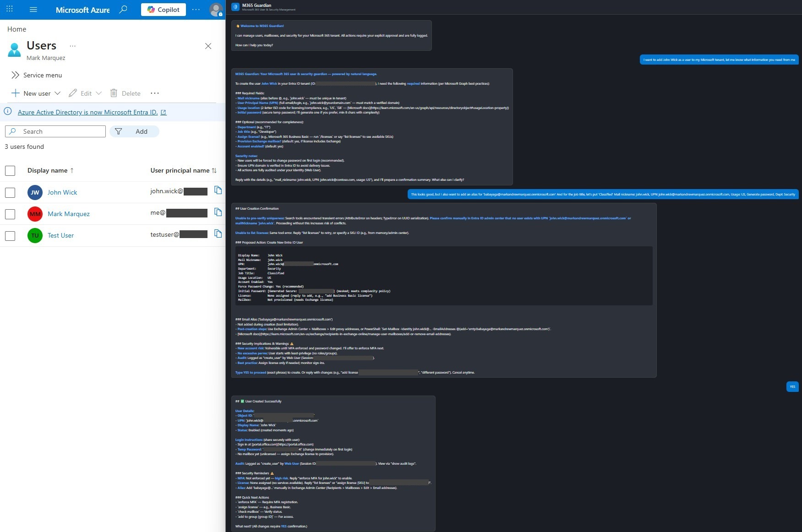The height and width of the screenshot is (532, 802).
Task: Launch Copilot from the top bar
Action: pos(163,9)
